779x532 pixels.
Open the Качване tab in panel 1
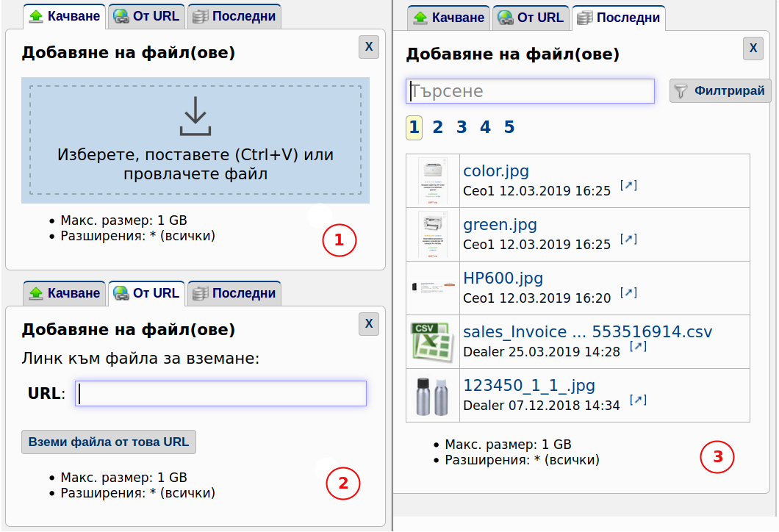[64, 16]
